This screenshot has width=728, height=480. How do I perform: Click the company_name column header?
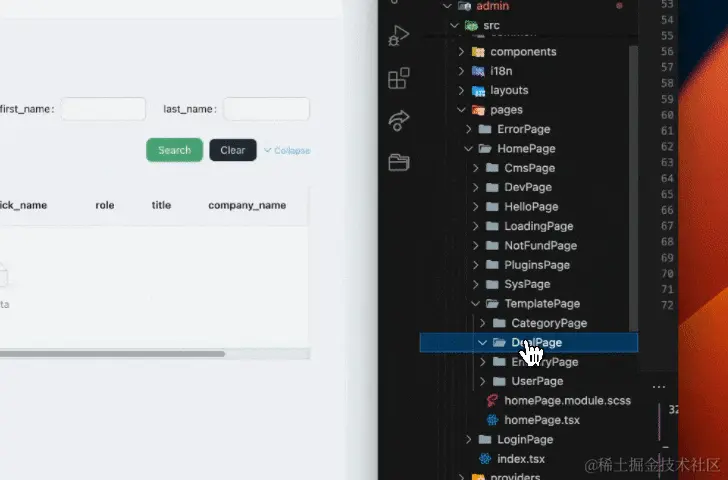[x=247, y=205]
